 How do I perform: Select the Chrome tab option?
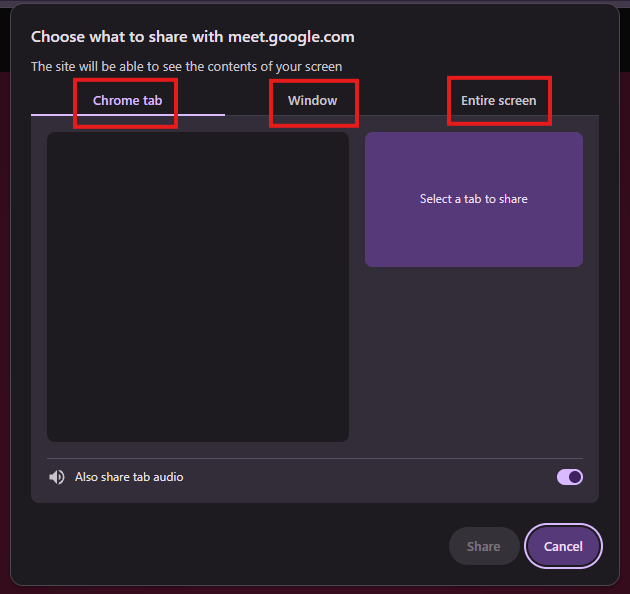pyautogui.click(x=127, y=100)
